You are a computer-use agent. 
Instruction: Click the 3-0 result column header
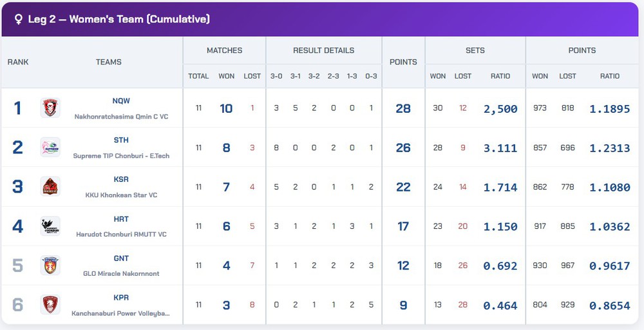pyautogui.click(x=276, y=76)
